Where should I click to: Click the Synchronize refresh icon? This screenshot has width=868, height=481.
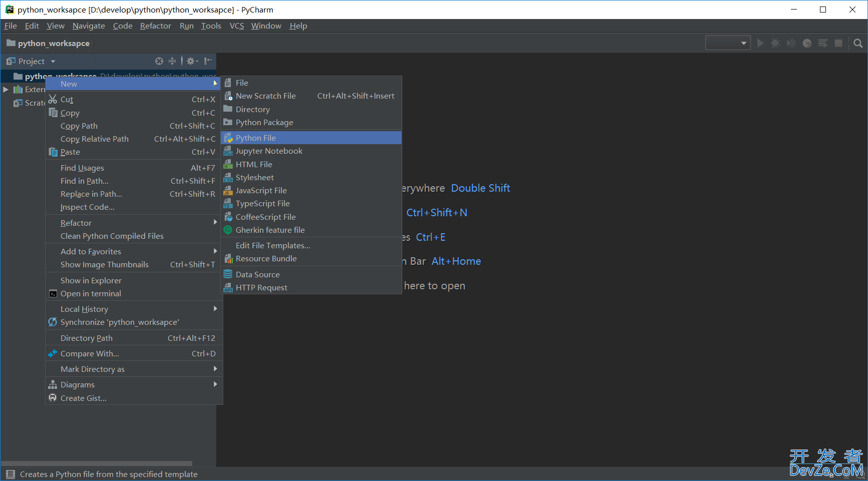[x=53, y=322]
